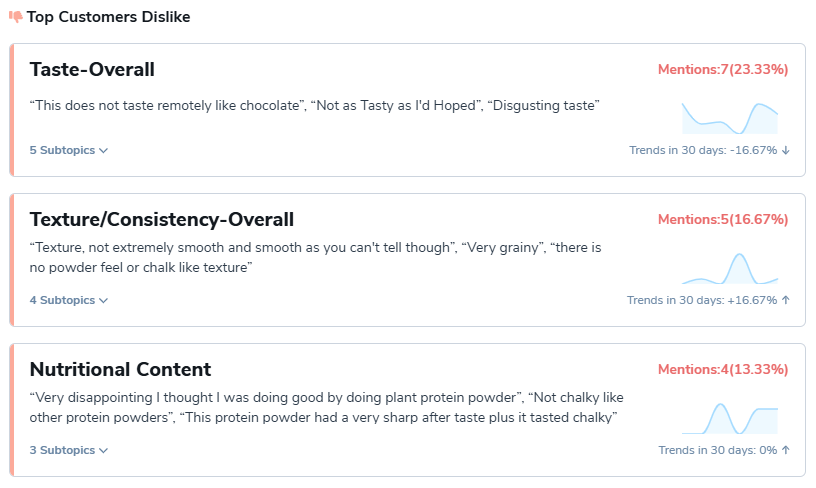Click the Taste-Overall topic title
The width and height of the screenshot is (816, 488).
pos(92,70)
